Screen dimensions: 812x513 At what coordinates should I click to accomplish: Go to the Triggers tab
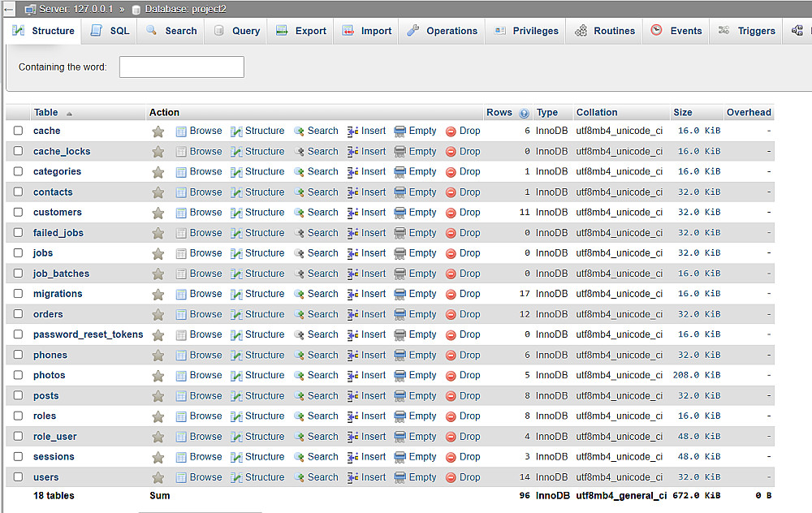click(747, 31)
